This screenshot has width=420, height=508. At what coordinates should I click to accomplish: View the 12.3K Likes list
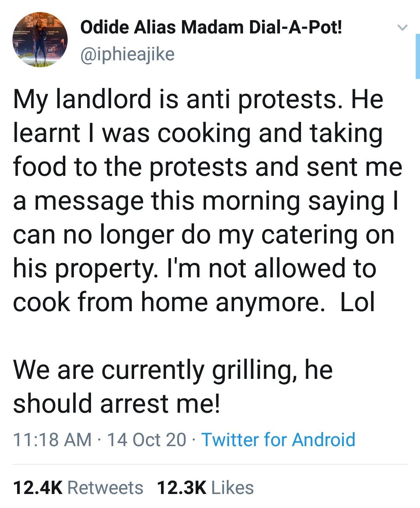205,488
